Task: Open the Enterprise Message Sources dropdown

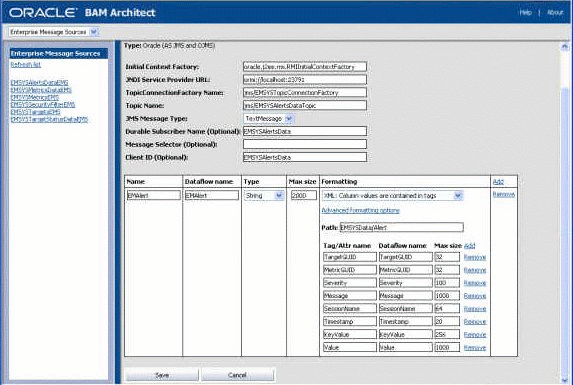Action: pos(53,32)
